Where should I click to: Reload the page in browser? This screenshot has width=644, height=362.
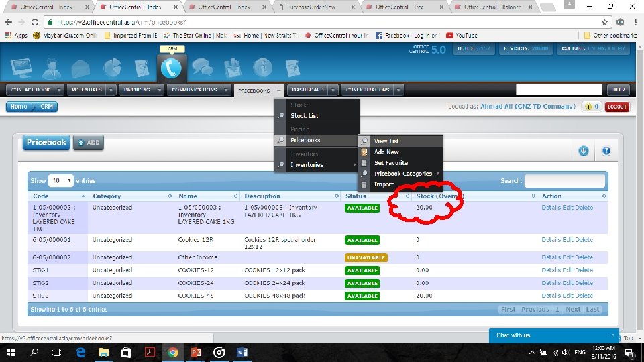[35, 22]
